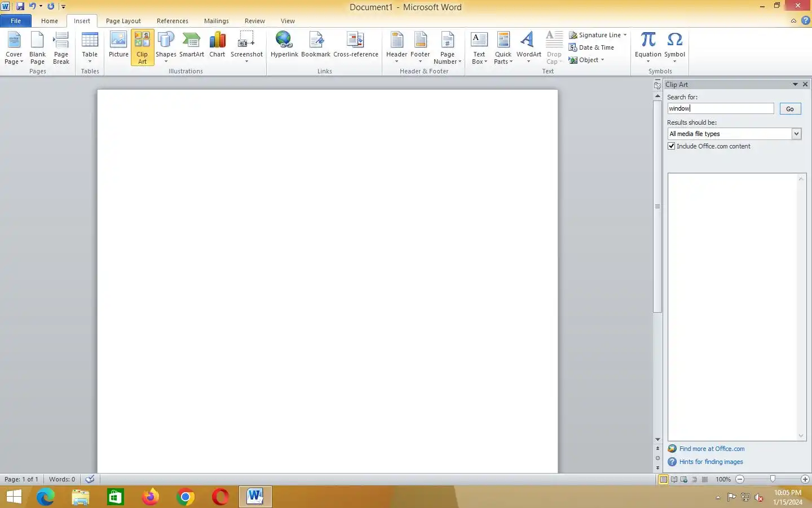Open Hints for finding images link
812x508 pixels.
(x=711, y=462)
